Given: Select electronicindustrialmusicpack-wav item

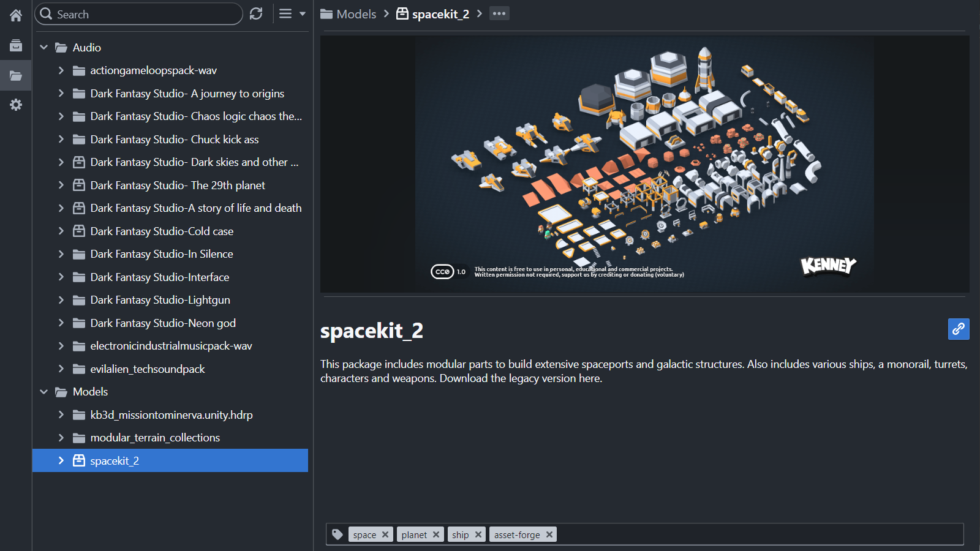Looking at the screenshot, I should click(x=171, y=346).
